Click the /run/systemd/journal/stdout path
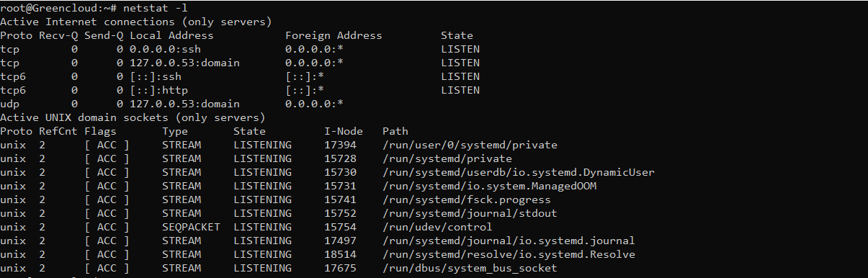Image resolution: width=868 pixels, height=278 pixels. (470, 213)
